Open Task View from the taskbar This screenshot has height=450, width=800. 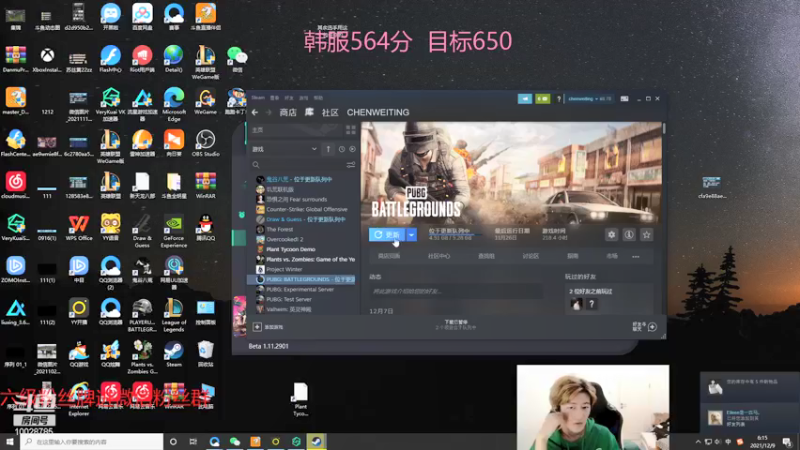tap(193, 441)
